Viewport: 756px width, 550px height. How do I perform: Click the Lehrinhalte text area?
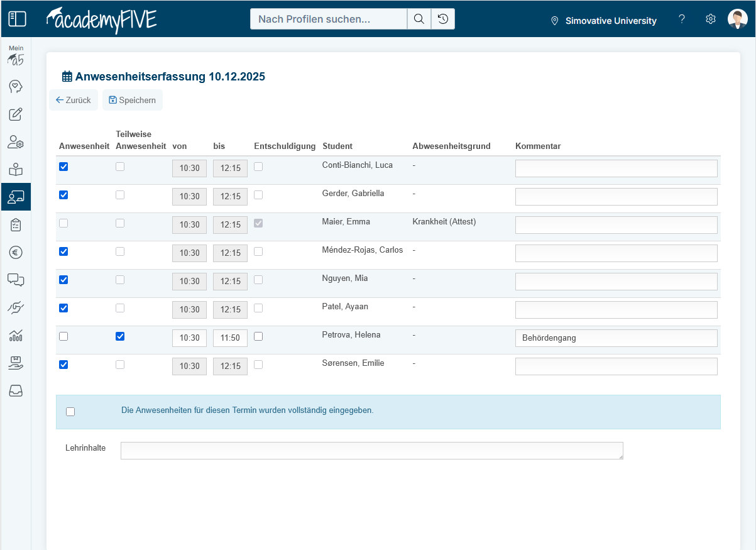[x=372, y=451]
